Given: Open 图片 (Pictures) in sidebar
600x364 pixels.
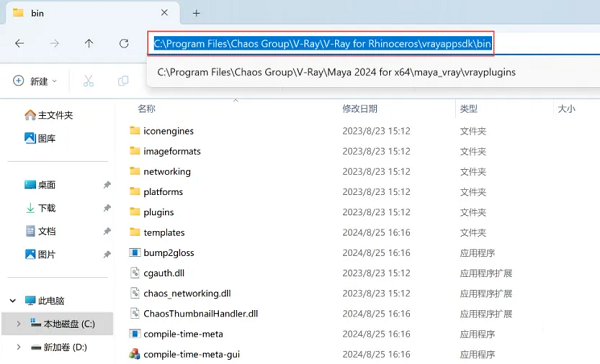Looking at the screenshot, I should coord(40,254).
